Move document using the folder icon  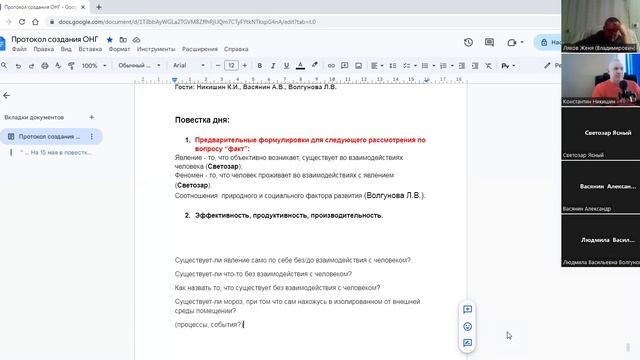coord(123,40)
